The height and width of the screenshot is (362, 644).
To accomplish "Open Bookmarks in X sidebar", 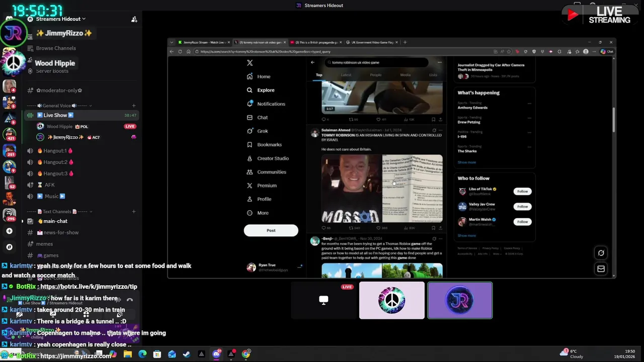I will (x=264, y=145).
